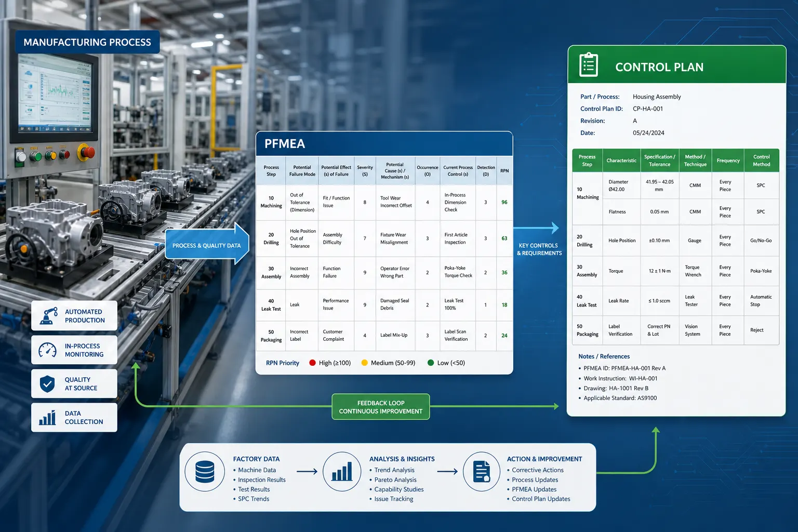The height and width of the screenshot is (532, 798).
Task: Click Machine Data under Factory Data
Action: (x=257, y=470)
